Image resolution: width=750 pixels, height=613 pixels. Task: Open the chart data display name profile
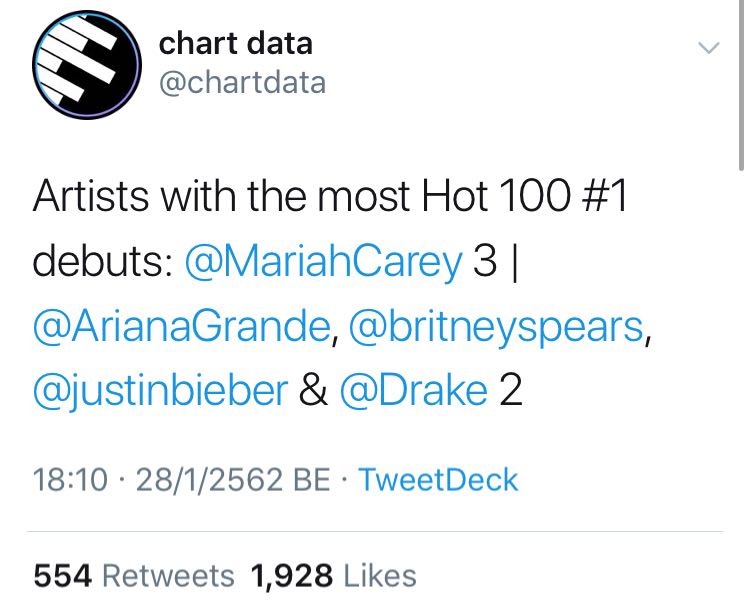(236, 44)
